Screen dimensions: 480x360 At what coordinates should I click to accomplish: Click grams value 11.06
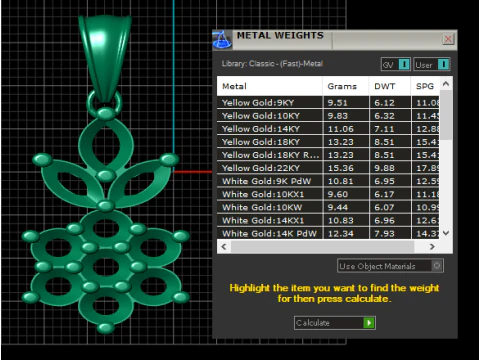point(341,129)
